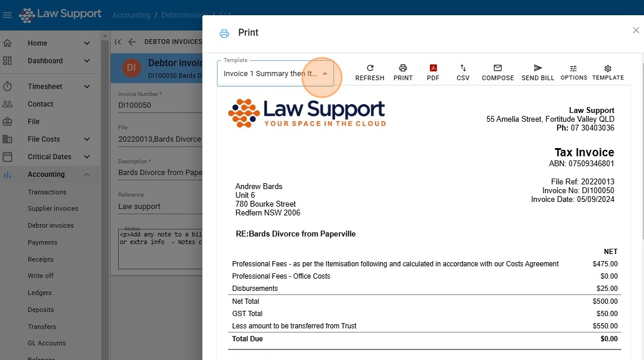This screenshot has width=644, height=360.
Task: Click the Invoice Number field
Action: tap(160, 105)
